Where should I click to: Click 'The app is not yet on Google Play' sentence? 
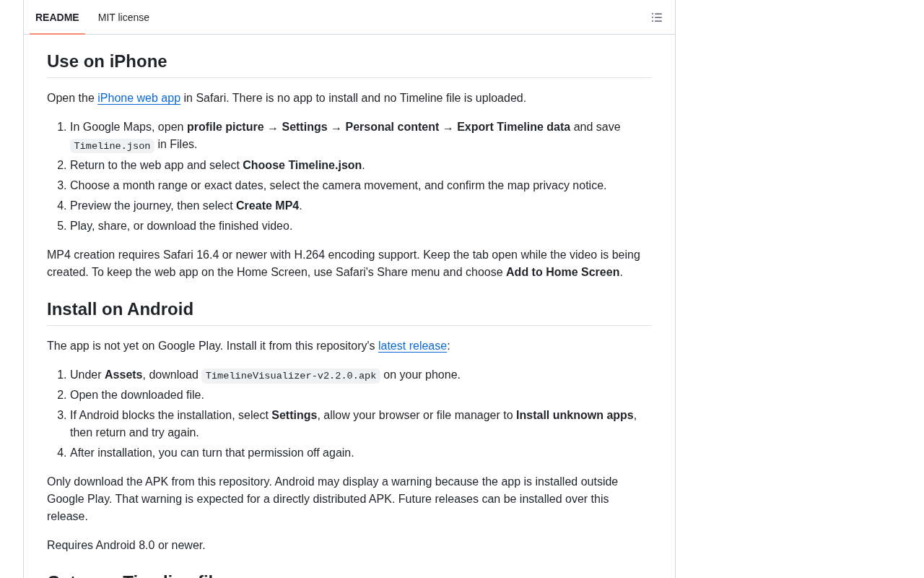pos(248,346)
